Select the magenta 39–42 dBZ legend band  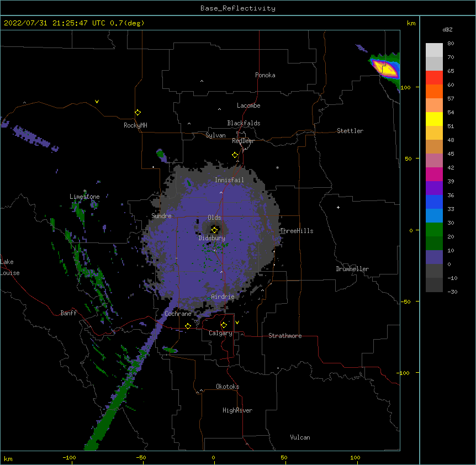(x=434, y=174)
